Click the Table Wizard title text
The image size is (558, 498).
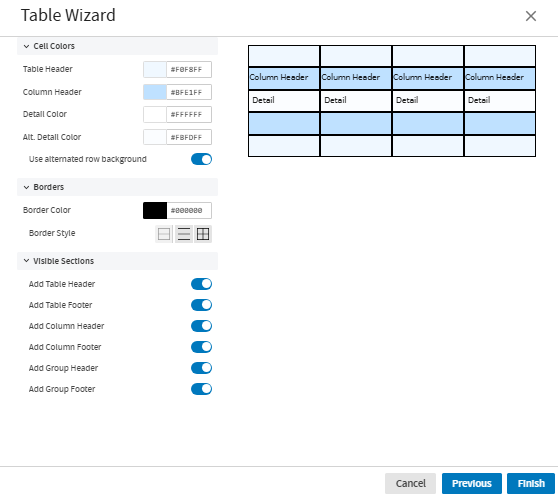point(68,15)
